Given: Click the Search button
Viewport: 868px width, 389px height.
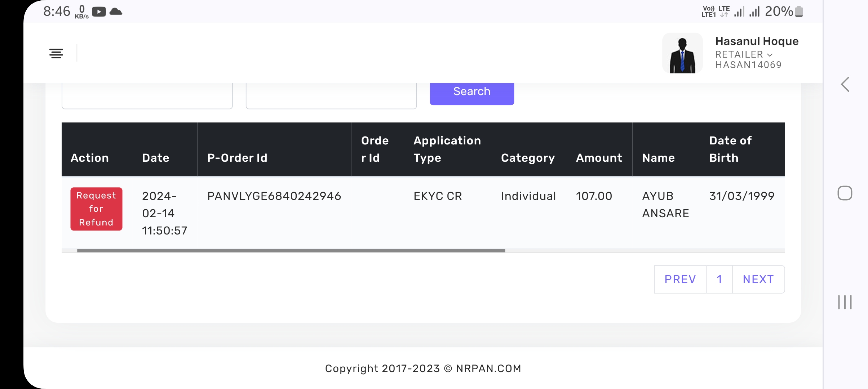Looking at the screenshot, I should (471, 92).
